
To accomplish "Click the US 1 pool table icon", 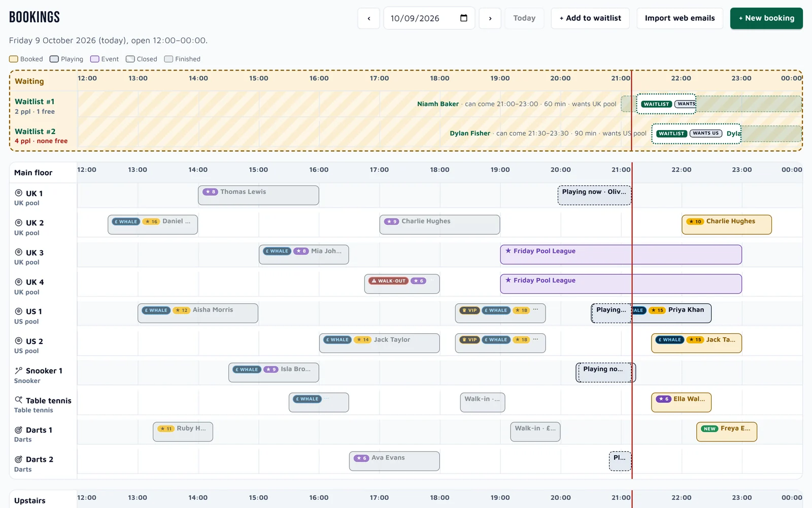I will pos(19,311).
